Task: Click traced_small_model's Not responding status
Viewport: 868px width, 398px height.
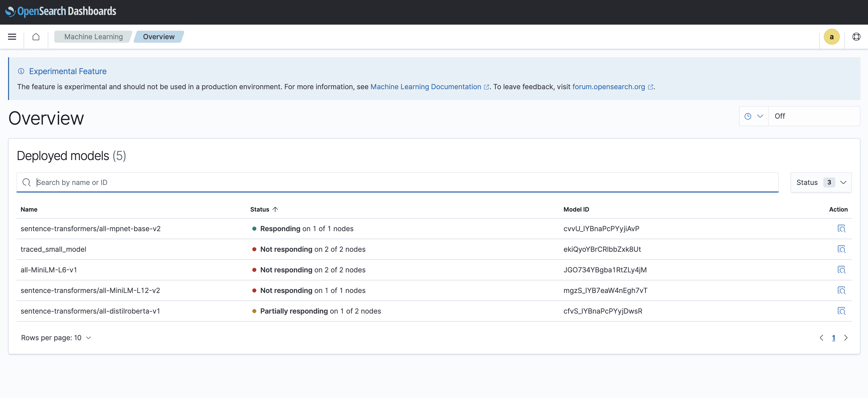Action: (309, 249)
